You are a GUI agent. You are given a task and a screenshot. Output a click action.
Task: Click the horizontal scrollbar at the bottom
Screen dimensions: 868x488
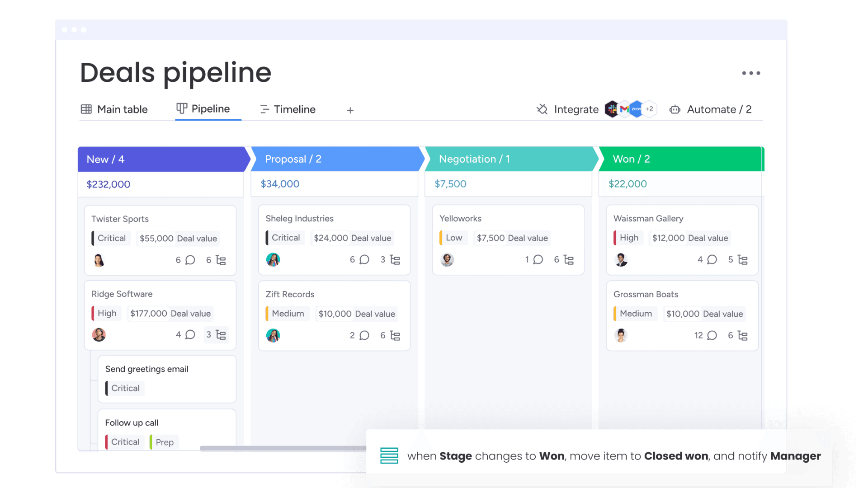[283, 448]
